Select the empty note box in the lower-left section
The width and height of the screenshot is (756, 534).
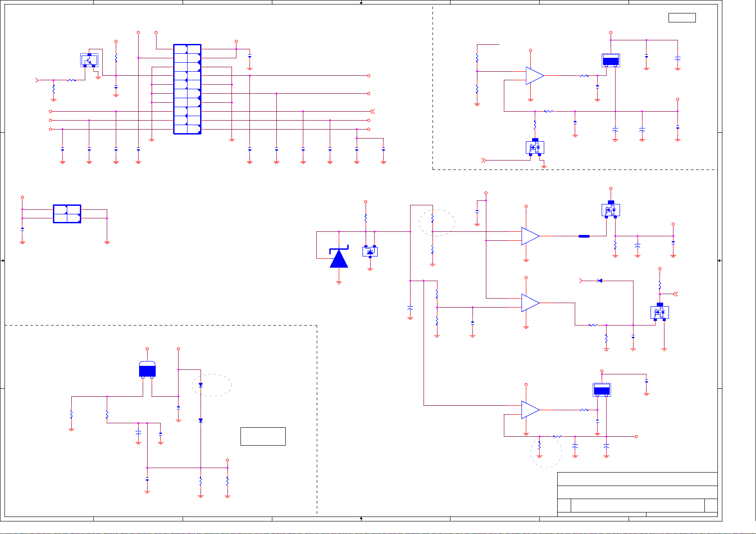click(263, 436)
